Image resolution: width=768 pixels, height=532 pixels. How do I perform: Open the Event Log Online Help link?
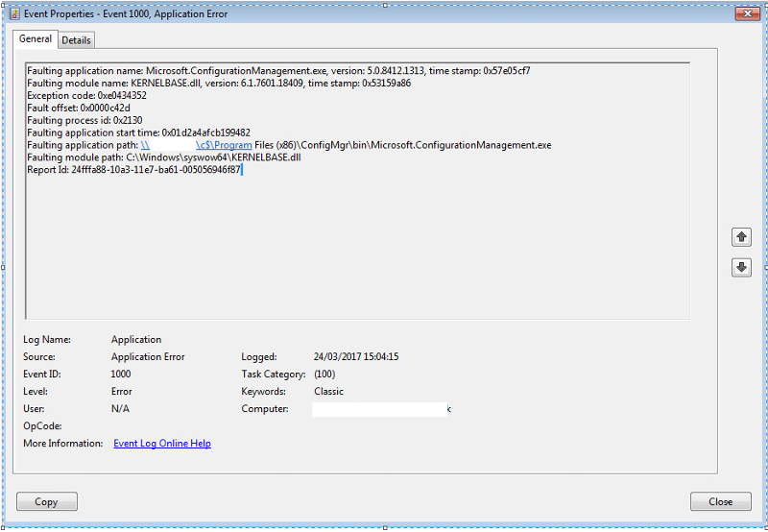[162, 444]
